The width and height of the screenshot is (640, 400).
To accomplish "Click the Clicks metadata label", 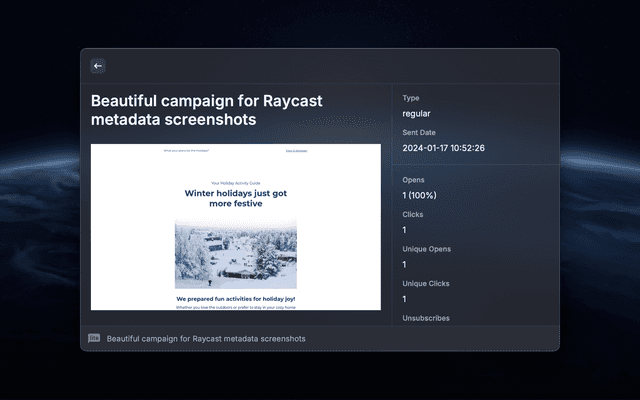I will [x=414, y=214].
